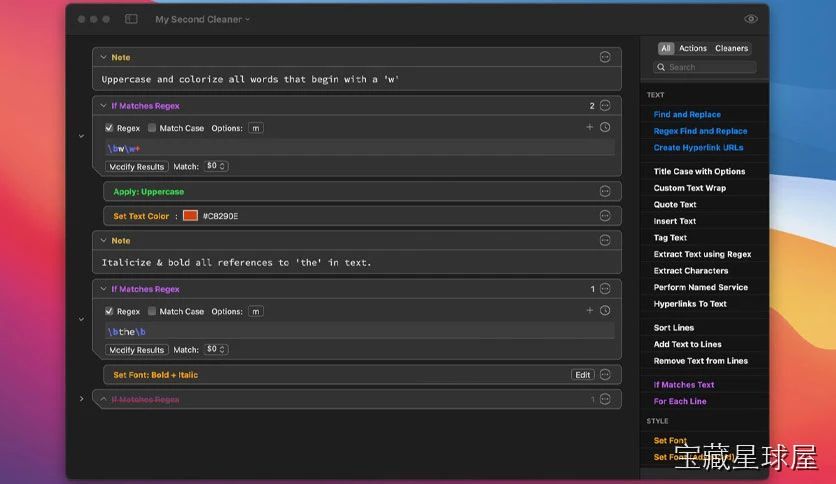Viewport: 836px width, 484px height.
Task: Select Regex Find and Replace action
Action: tap(700, 131)
